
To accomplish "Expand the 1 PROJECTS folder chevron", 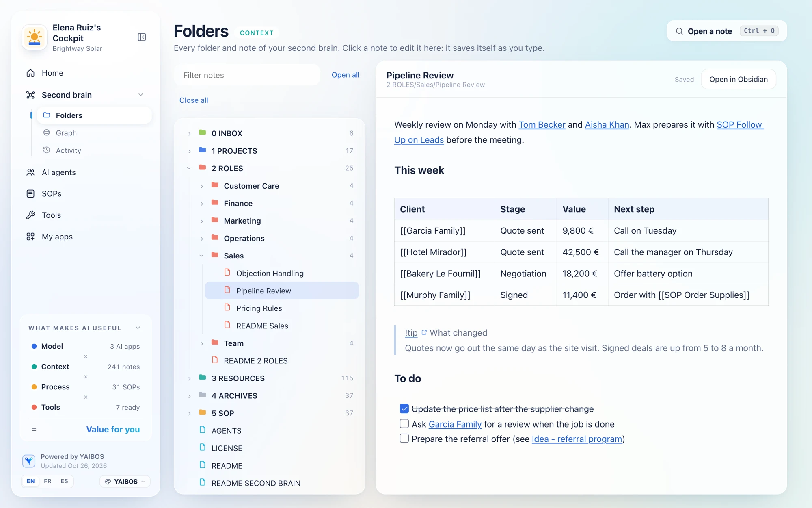I will coord(189,151).
